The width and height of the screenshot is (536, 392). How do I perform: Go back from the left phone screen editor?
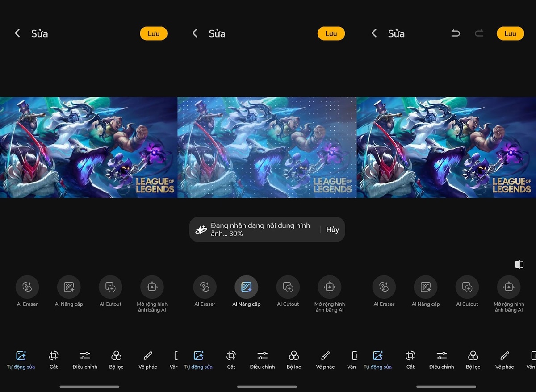pos(17,33)
